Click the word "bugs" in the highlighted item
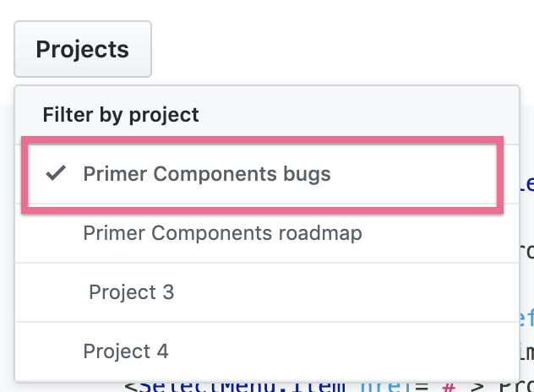 [307, 175]
